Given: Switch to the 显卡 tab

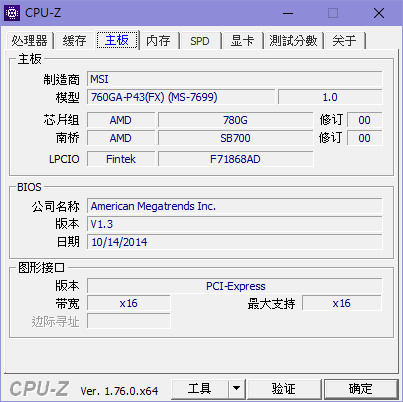Looking at the screenshot, I should pyautogui.click(x=242, y=41).
